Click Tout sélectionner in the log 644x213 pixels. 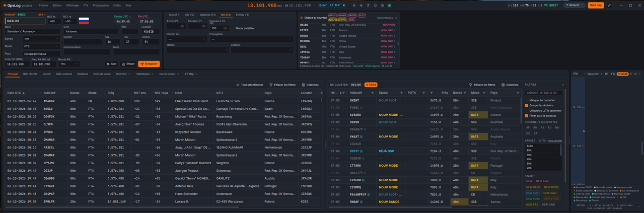[x=250, y=85]
